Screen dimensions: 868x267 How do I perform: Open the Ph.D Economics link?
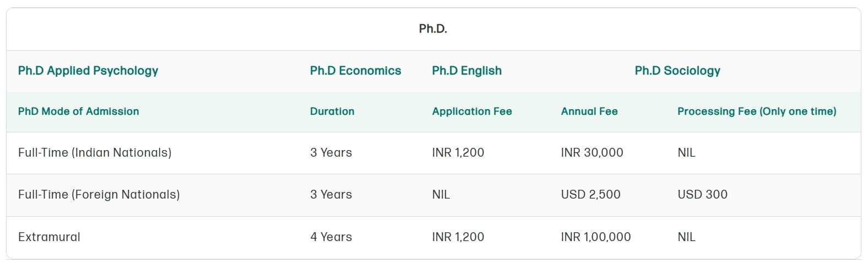355,71
